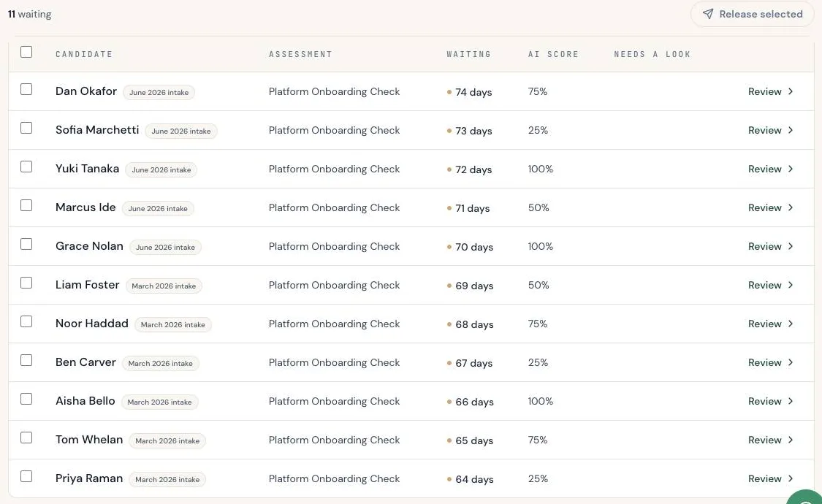Click the name Sofia Marchetti
Image resolution: width=822 pixels, height=504 pixels.
[97, 130]
